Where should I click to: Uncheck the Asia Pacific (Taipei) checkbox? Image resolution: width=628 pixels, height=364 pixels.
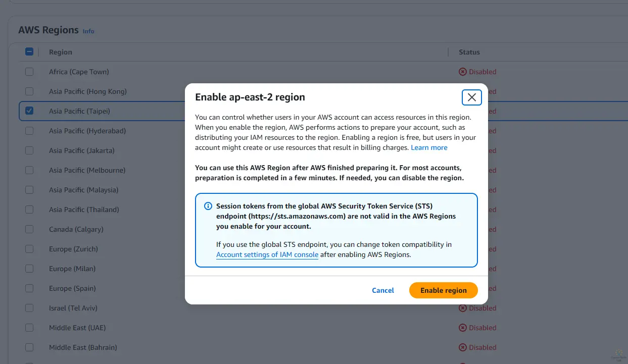tap(29, 111)
